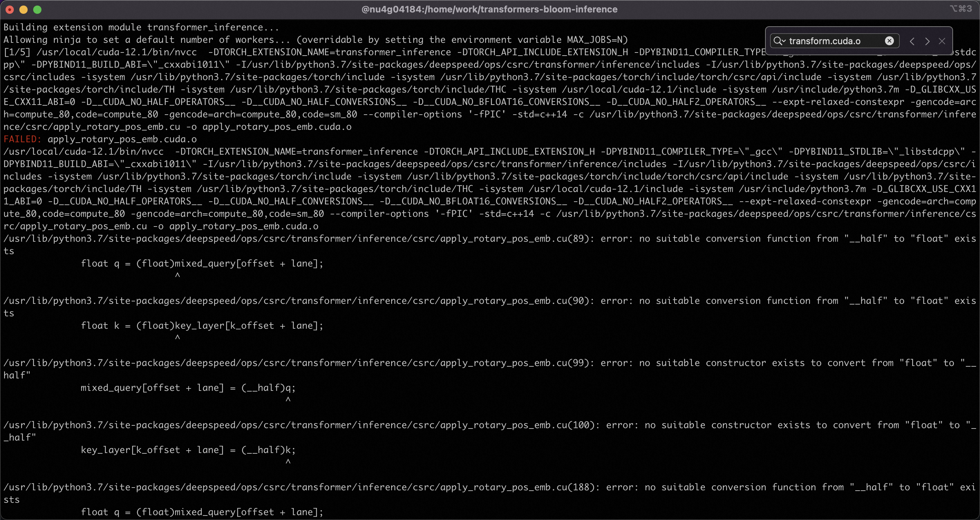Minimize the window using yellow button

click(23, 10)
